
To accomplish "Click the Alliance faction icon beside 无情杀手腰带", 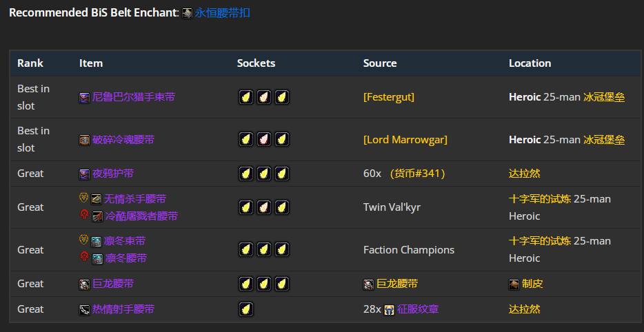I will tap(84, 198).
